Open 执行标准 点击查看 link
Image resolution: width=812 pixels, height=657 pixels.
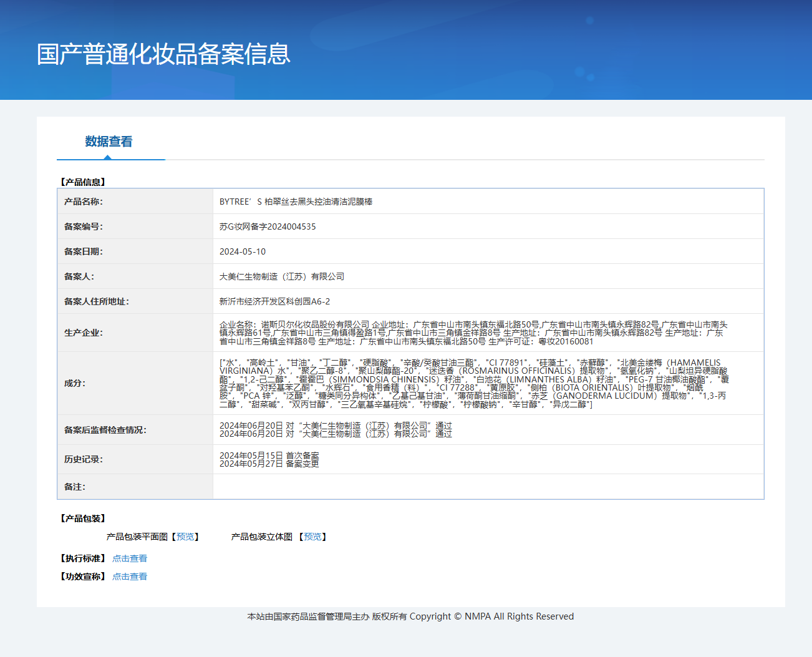(x=130, y=558)
